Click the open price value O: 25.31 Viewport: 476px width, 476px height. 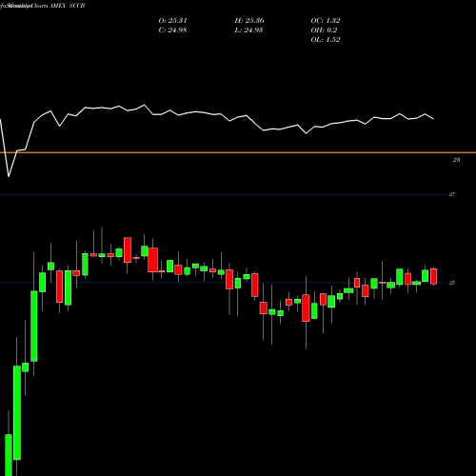tap(172, 21)
